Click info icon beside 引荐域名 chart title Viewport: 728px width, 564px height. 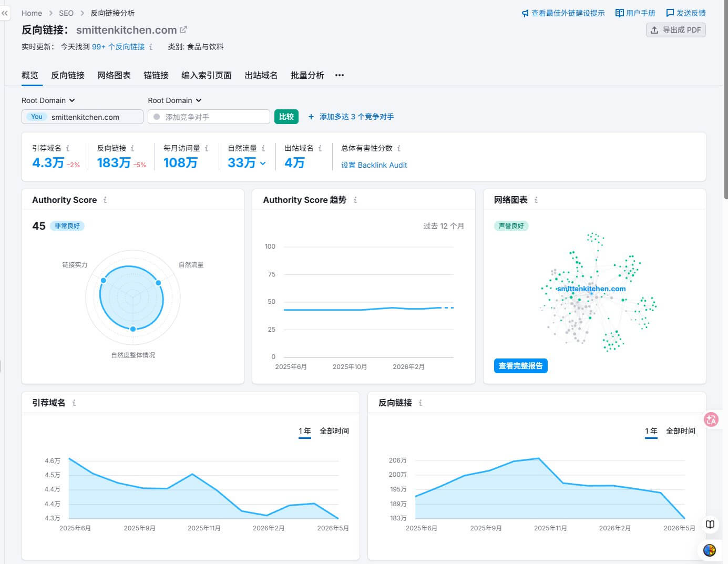(x=74, y=403)
